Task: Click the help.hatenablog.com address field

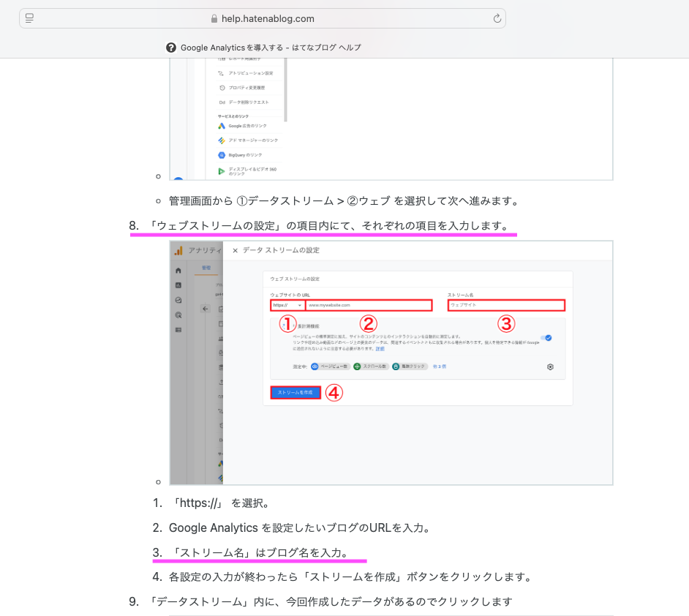Action: coord(263,18)
